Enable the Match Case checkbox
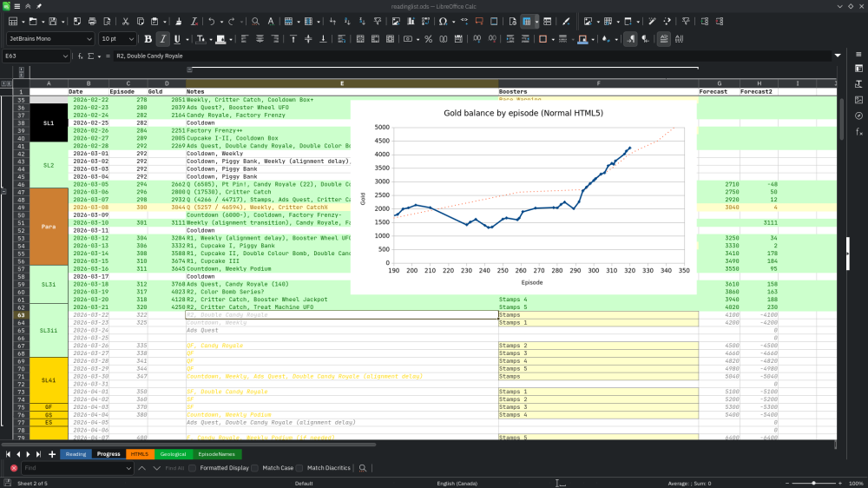 point(254,468)
